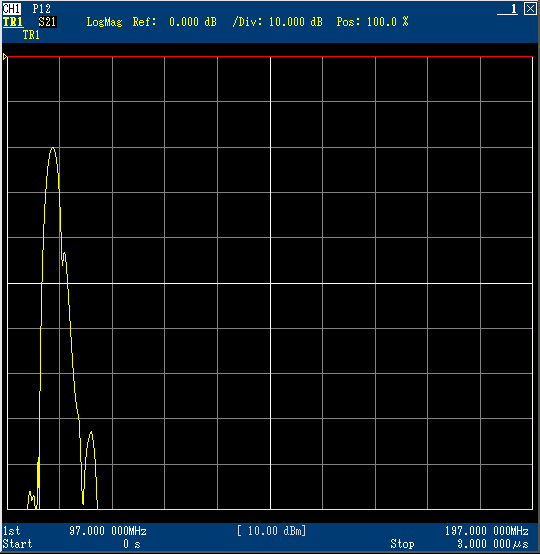Screen dimensions: 540x554
Task: Click the LogMag format label
Action: tap(105, 22)
